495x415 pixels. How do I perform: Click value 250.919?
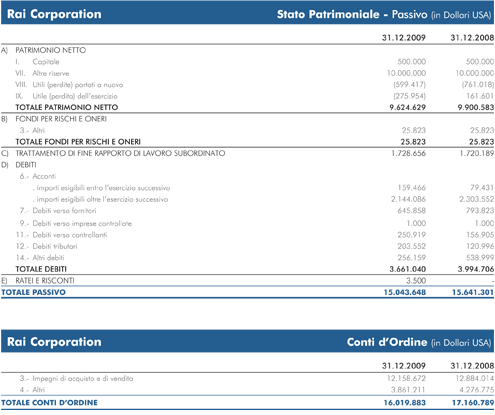tap(412, 235)
